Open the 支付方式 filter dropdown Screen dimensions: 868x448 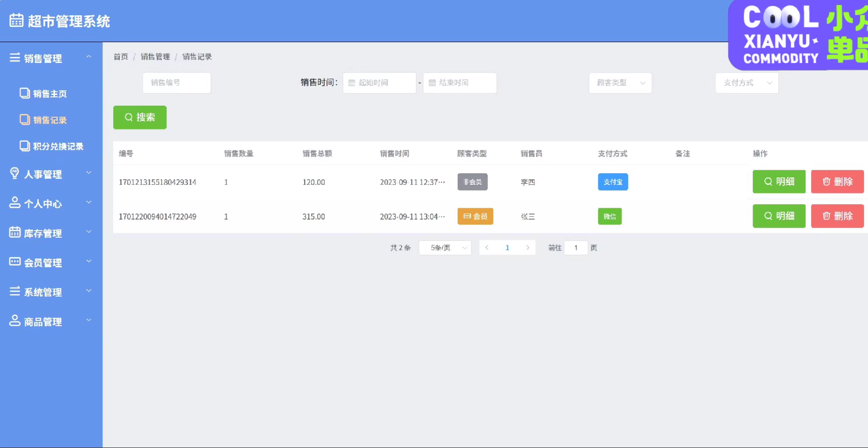click(747, 83)
